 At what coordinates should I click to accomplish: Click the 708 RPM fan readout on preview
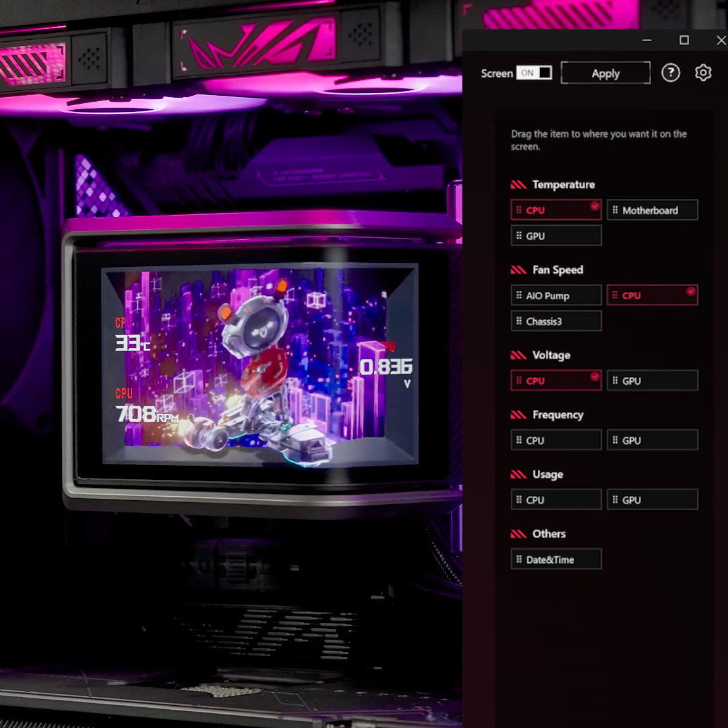(x=146, y=413)
